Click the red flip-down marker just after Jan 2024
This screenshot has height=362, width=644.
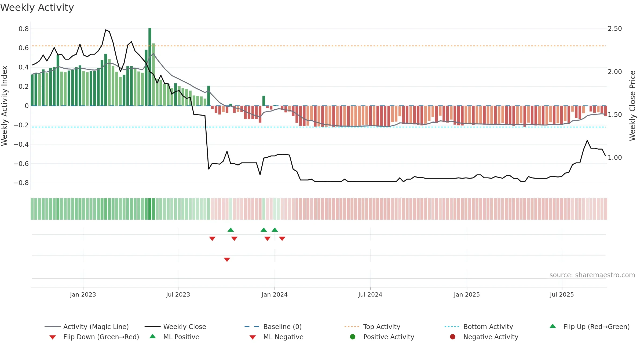[282, 239]
